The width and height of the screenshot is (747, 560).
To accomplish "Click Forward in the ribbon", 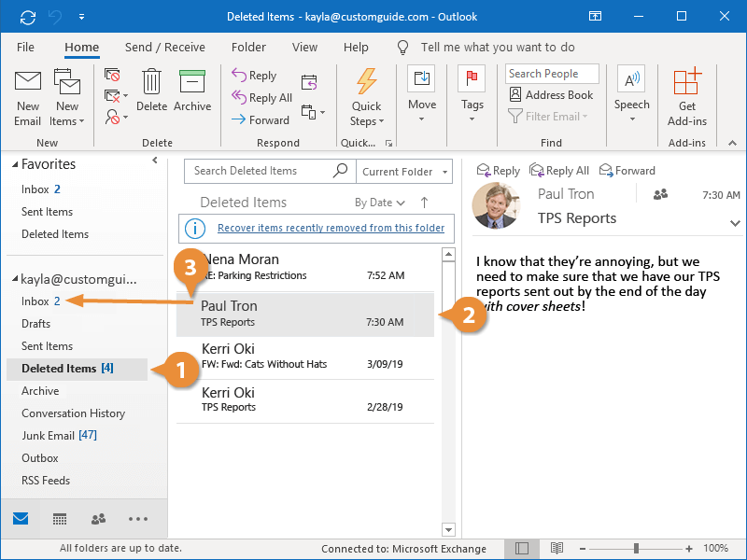I will (261, 120).
